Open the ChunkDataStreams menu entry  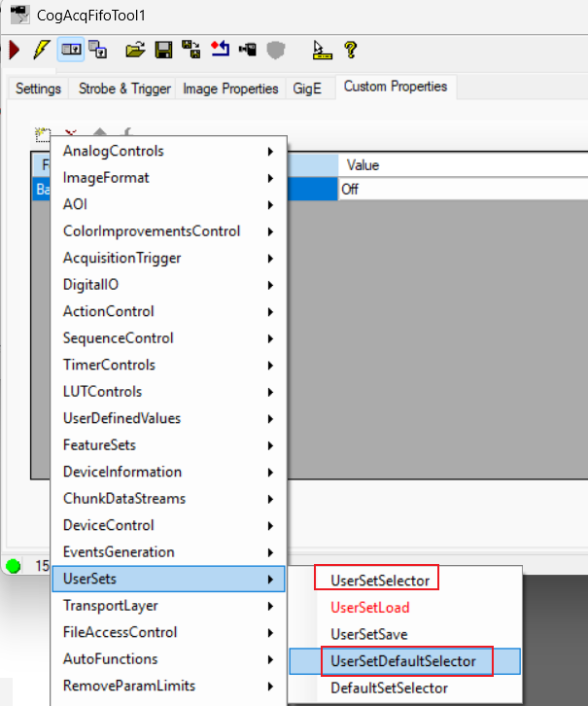click(169, 499)
